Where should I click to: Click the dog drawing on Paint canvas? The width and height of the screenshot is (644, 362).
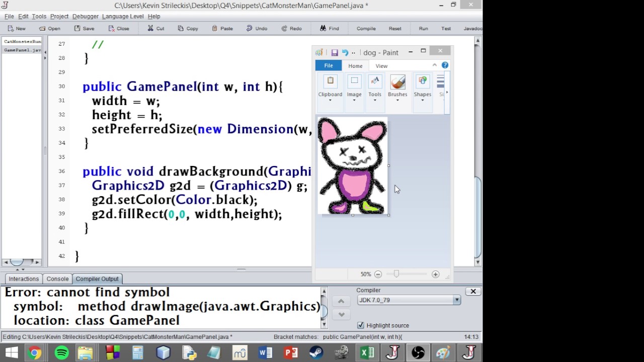352,166
